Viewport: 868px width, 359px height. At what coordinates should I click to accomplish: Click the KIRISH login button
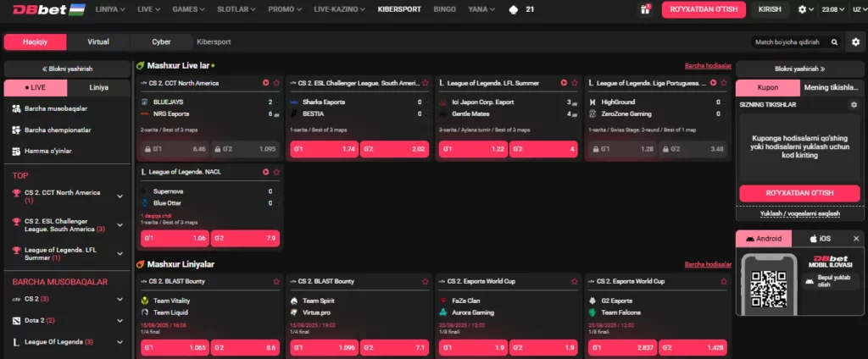tap(770, 9)
